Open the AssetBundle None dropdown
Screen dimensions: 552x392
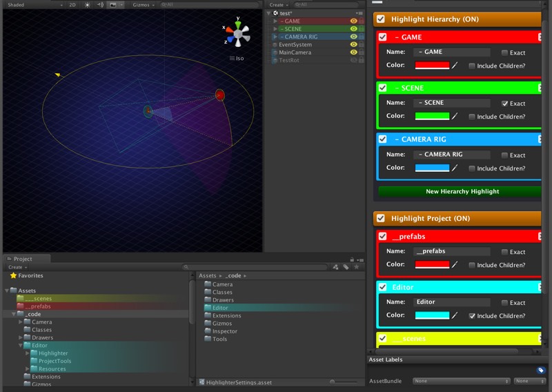point(461,381)
